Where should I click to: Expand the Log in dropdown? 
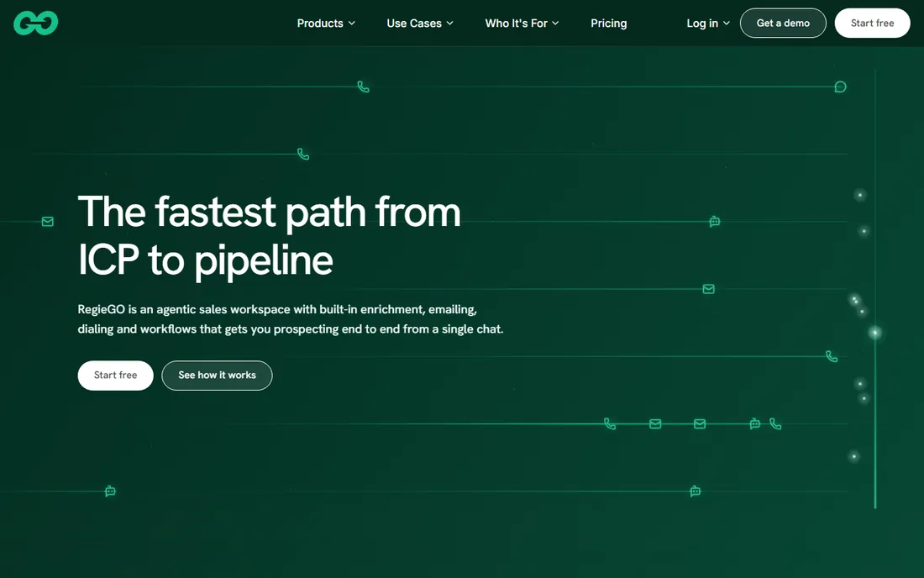click(708, 23)
